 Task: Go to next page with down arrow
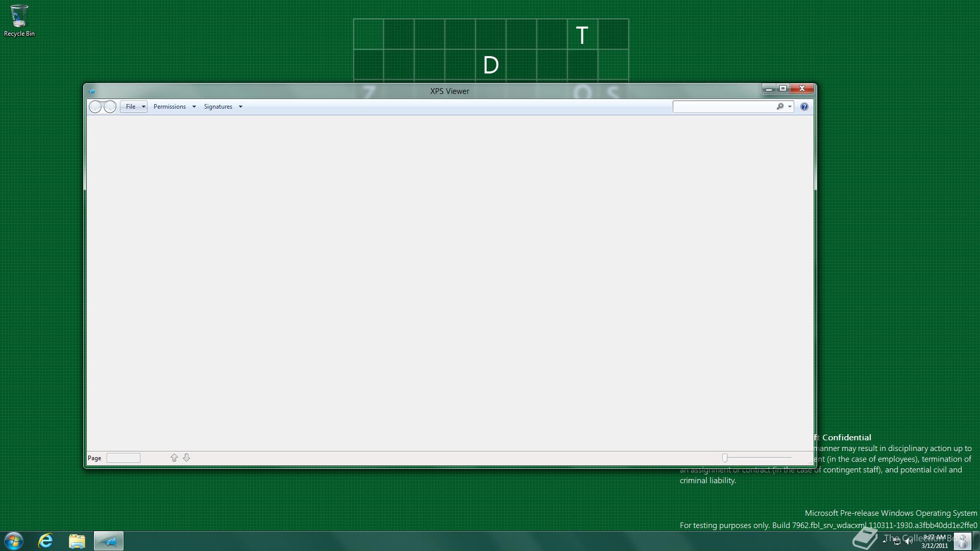point(186,458)
